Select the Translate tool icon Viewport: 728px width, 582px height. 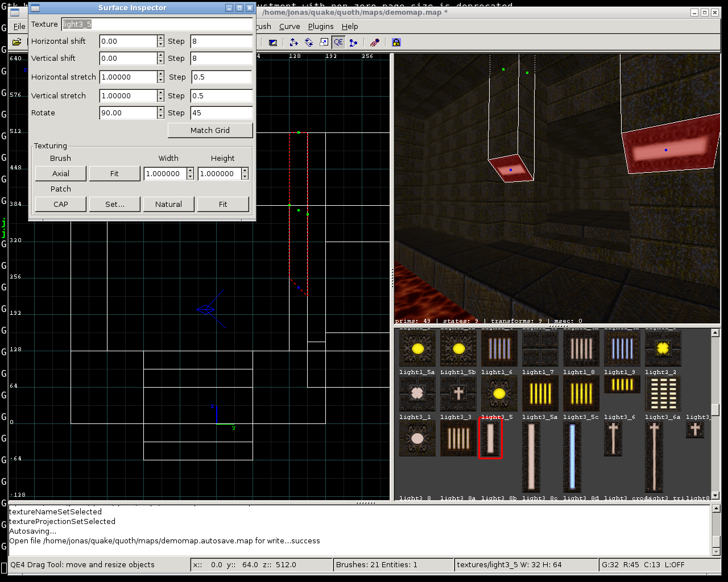click(x=293, y=42)
